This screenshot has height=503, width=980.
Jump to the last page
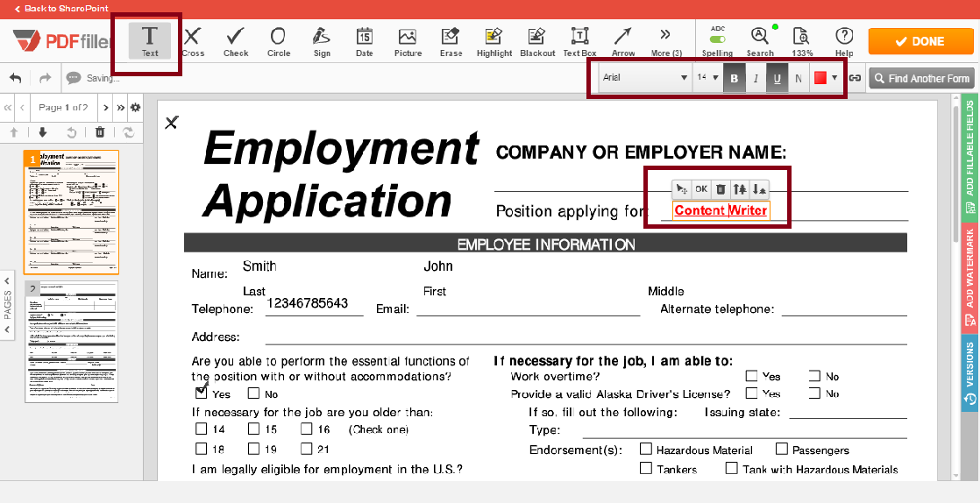pyautogui.click(x=121, y=108)
